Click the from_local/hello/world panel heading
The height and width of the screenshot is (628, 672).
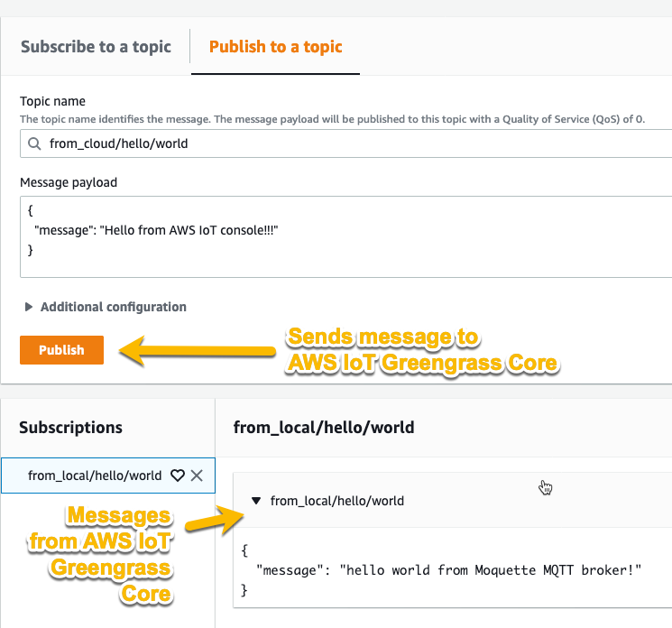324,428
